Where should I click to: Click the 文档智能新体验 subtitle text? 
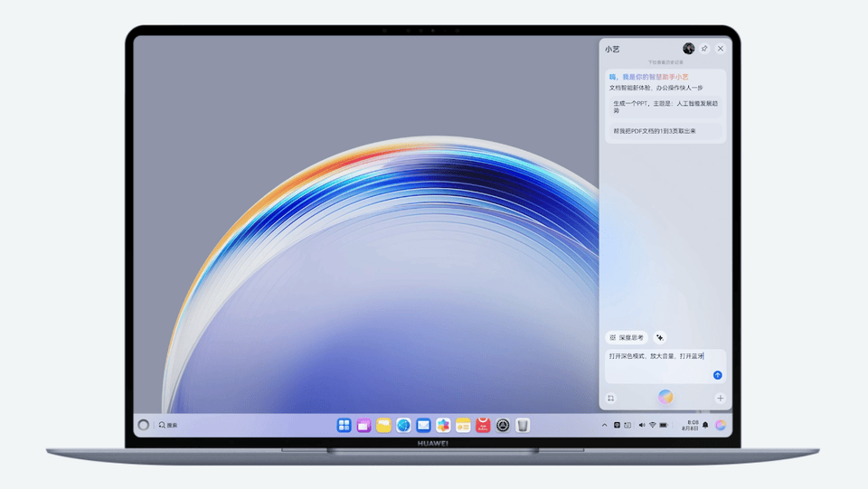click(656, 88)
